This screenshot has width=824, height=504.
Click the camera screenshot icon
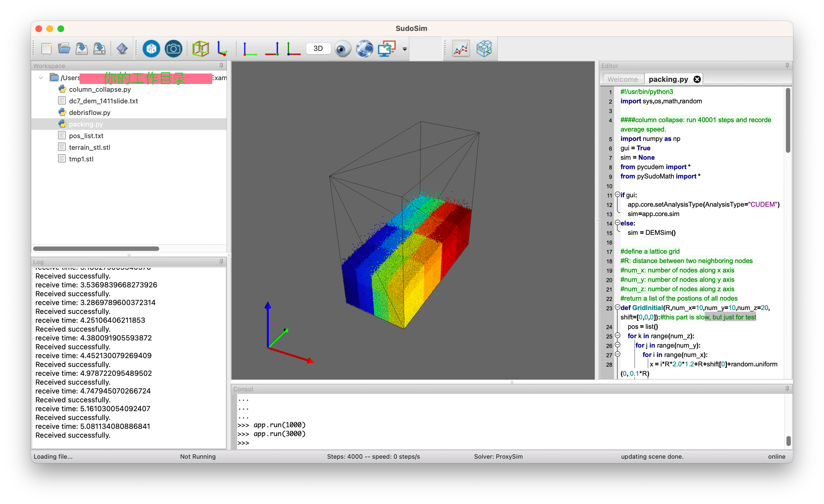[173, 49]
